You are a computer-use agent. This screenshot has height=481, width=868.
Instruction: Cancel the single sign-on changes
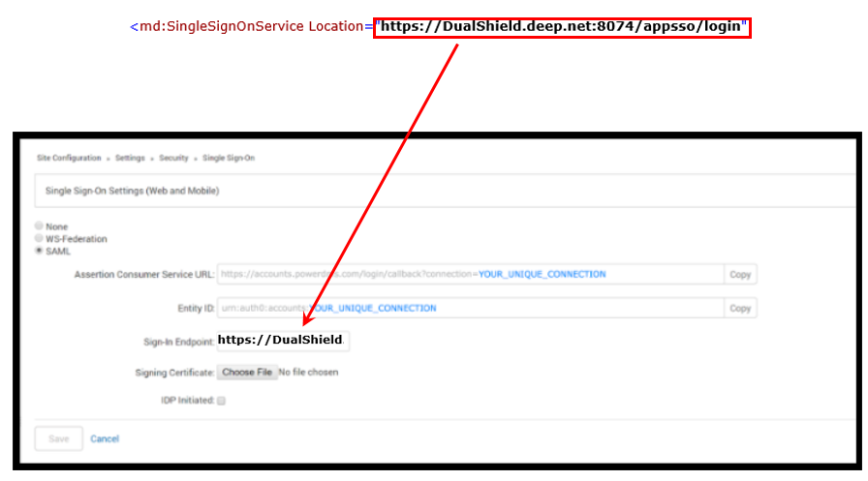pyautogui.click(x=105, y=438)
